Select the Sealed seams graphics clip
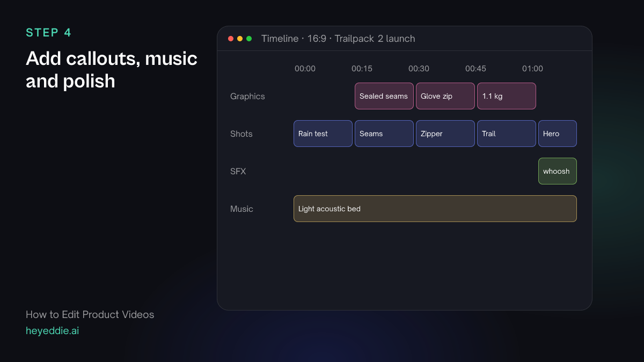Image resolution: width=644 pixels, height=362 pixels. pyautogui.click(x=384, y=96)
